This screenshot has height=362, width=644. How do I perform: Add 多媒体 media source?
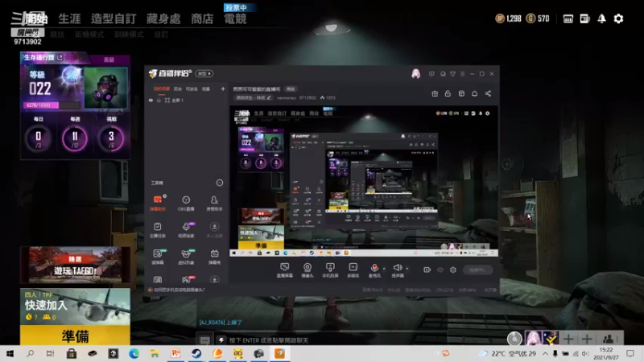coord(353,270)
